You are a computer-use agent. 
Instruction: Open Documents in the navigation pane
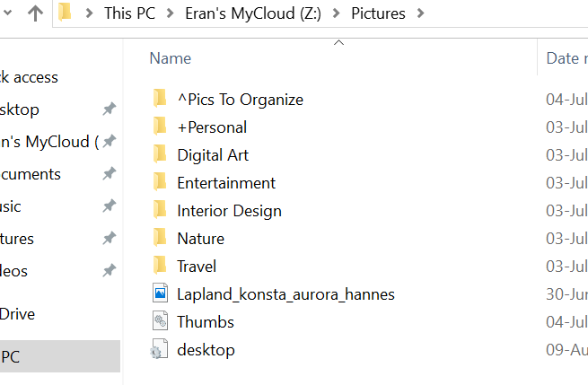click(31, 174)
